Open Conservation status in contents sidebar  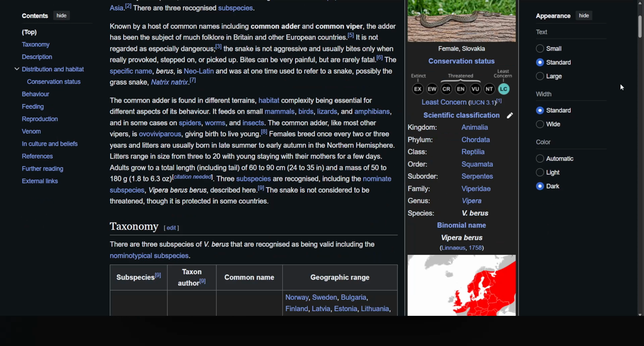click(x=54, y=81)
